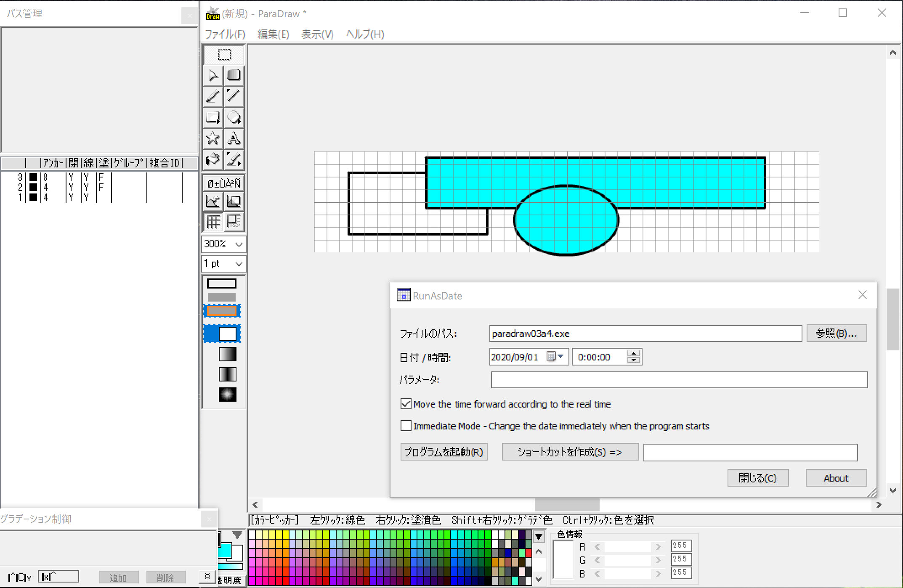Image resolution: width=903 pixels, height=588 pixels.
Task: Click the About button
Action: (x=836, y=478)
